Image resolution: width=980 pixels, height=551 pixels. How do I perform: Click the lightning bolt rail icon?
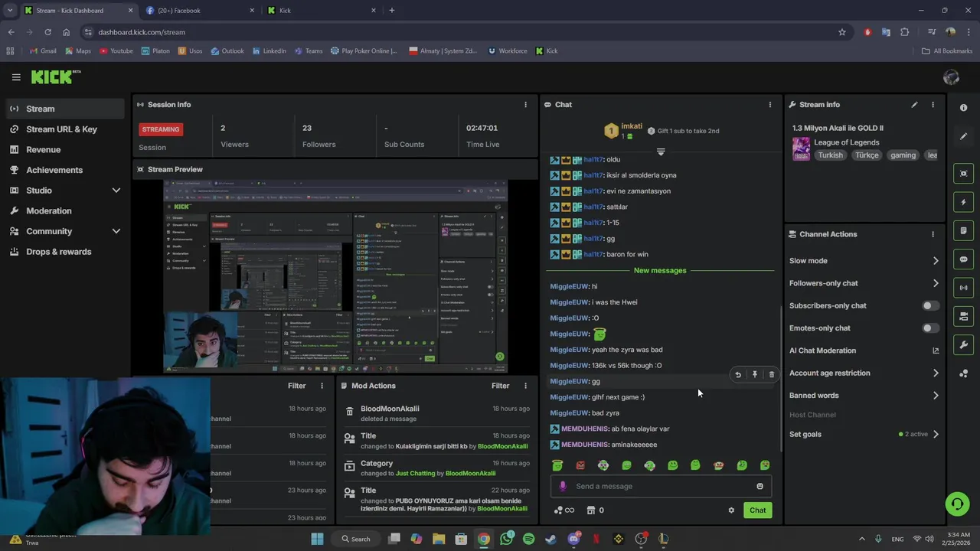click(x=963, y=202)
